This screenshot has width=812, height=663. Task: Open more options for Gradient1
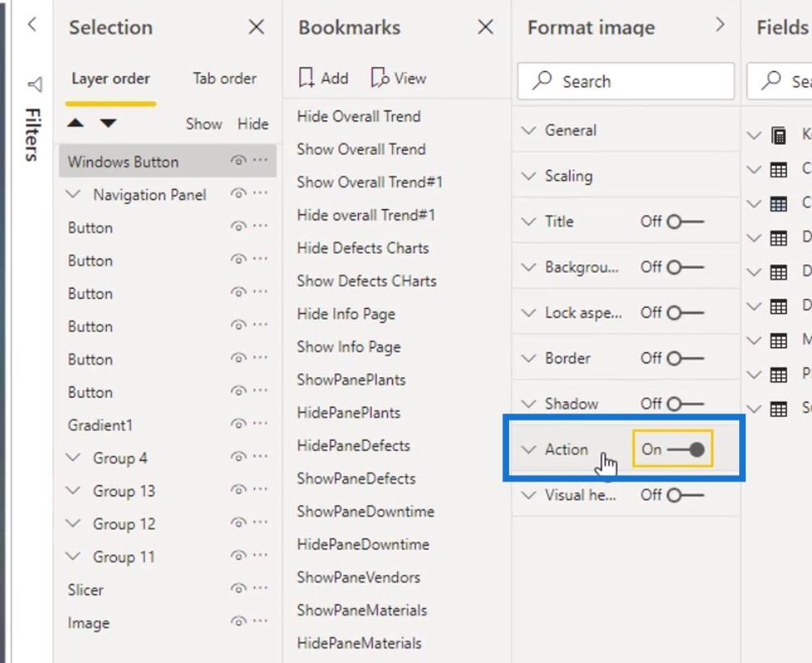[x=260, y=424]
